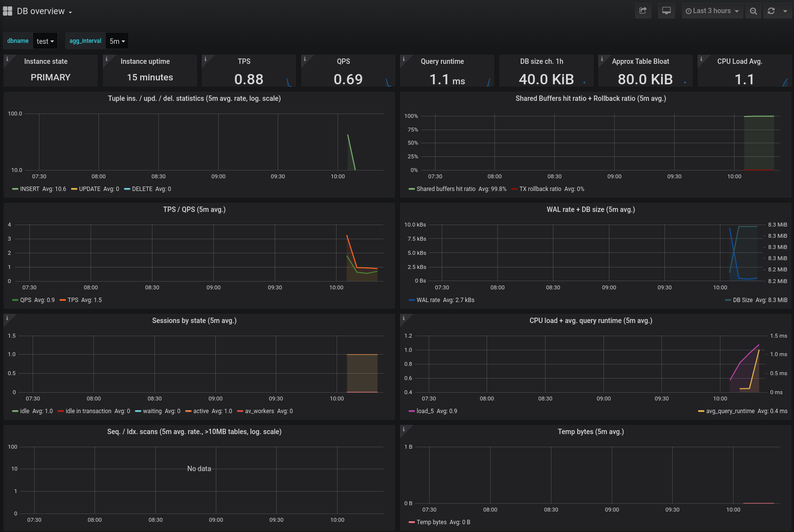Open the agg_interval dropdown showing 5m
794x532 pixels.
(116, 41)
